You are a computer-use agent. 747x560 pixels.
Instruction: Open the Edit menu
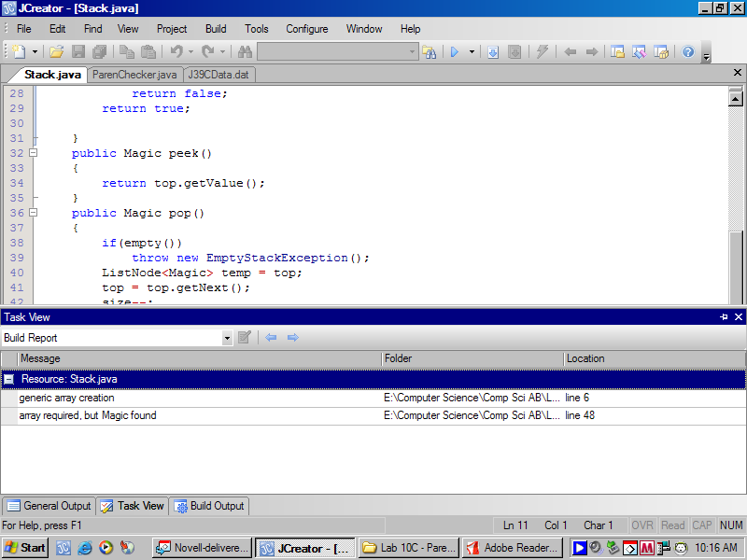point(57,29)
